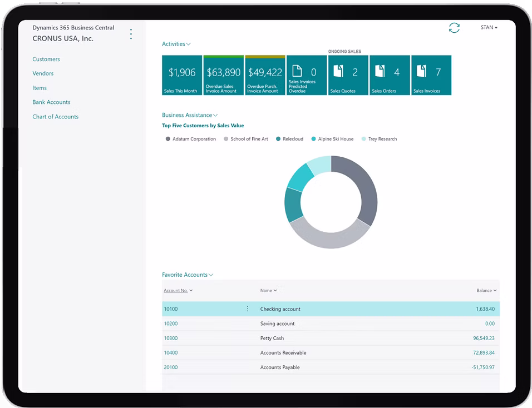The height and width of the screenshot is (408, 532).
Task: Click the Sales Invoices document icon
Action: pos(421,71)
